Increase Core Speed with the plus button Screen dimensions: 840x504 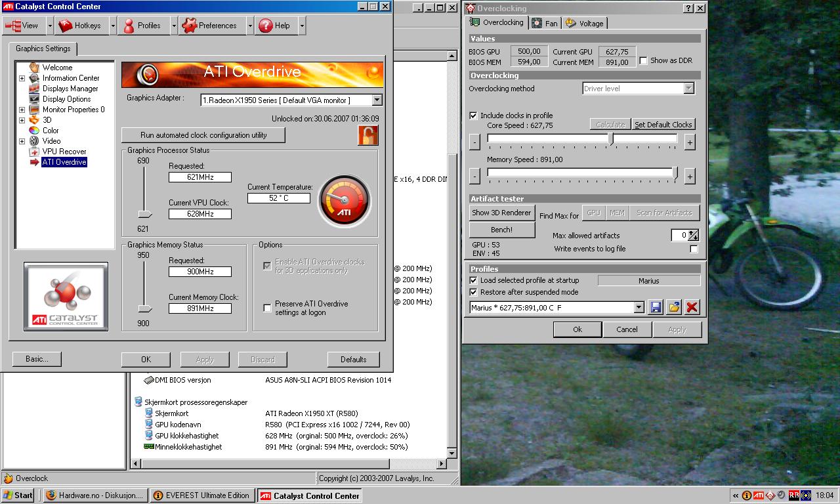tap(690, 142)
